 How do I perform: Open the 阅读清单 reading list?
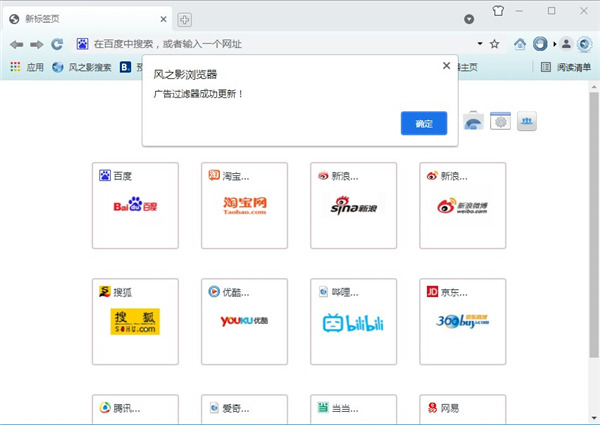[566, 67]
